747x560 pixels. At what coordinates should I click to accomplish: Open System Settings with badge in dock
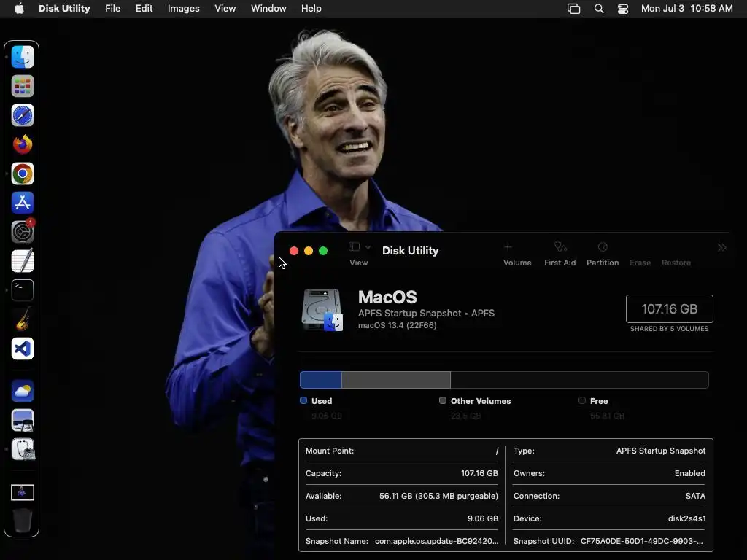click(x=23, y=232)
